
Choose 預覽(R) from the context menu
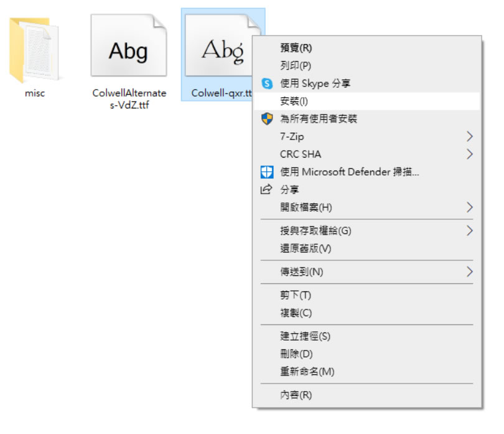point(366,48)
